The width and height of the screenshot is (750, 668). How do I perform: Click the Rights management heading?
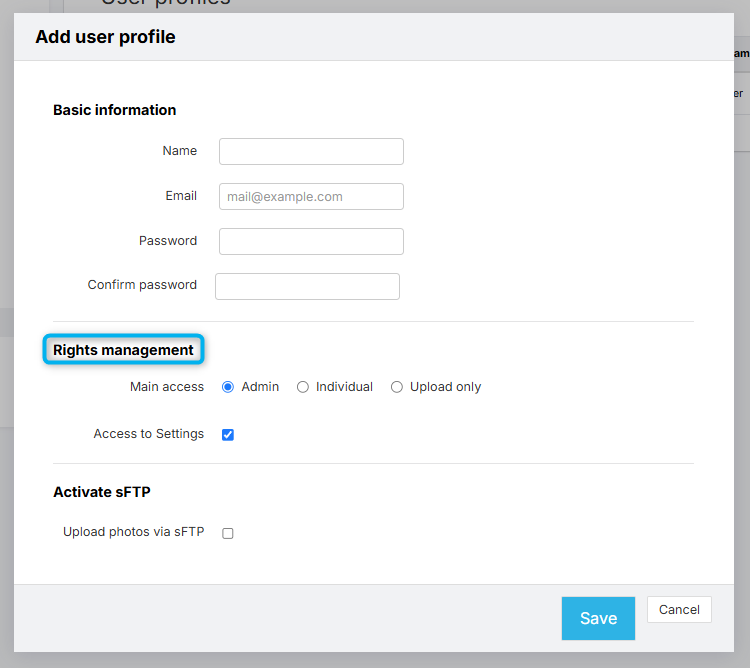pyautogui.click(x=123, y=350)
